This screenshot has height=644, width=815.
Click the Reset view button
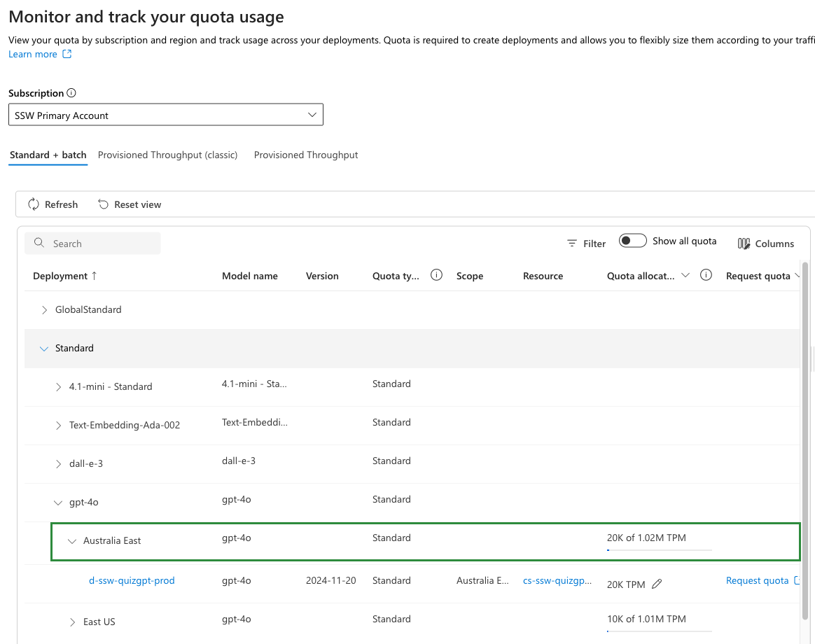tap(130, 204)
